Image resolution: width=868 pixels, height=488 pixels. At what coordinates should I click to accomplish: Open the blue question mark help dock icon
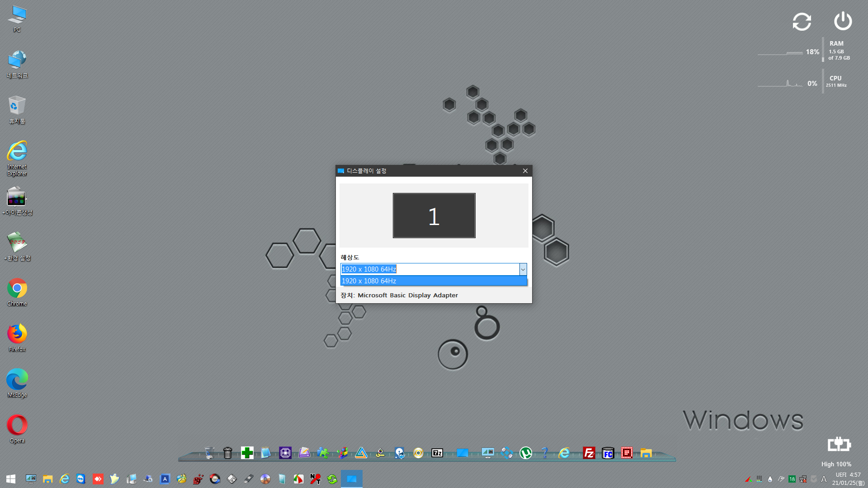[x=545, y=453]
